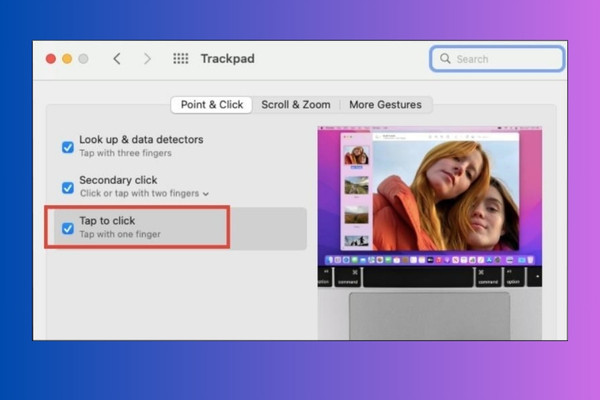This screenshot has height=400, width=600.
Task: Click the 'Secondary click' label
Action: coord(118,180)
